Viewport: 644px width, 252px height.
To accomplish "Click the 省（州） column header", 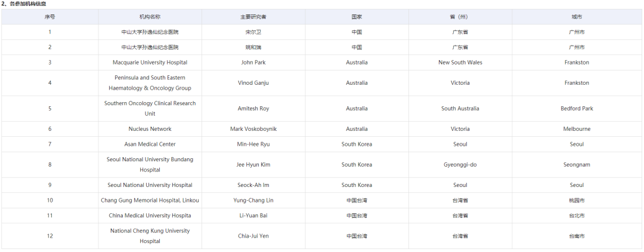I will pos(460,17).
